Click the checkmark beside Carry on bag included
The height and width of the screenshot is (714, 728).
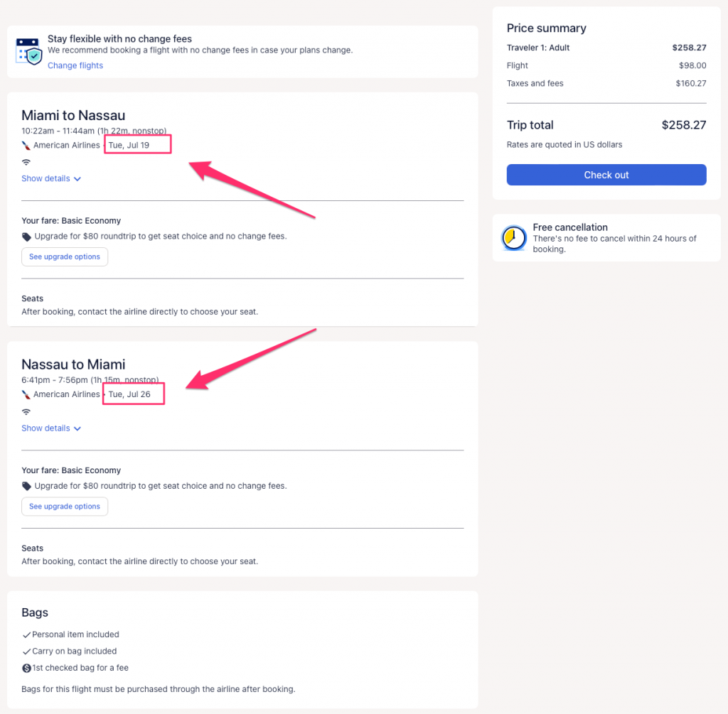27,651
